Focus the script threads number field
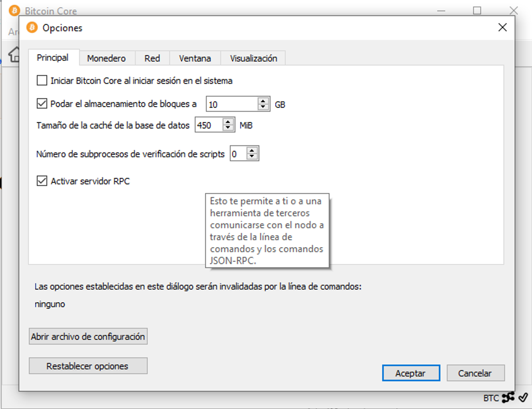Image resolution: width=532 pixels, height=409 pixels. pyautogui.click(x=238, y=153)
